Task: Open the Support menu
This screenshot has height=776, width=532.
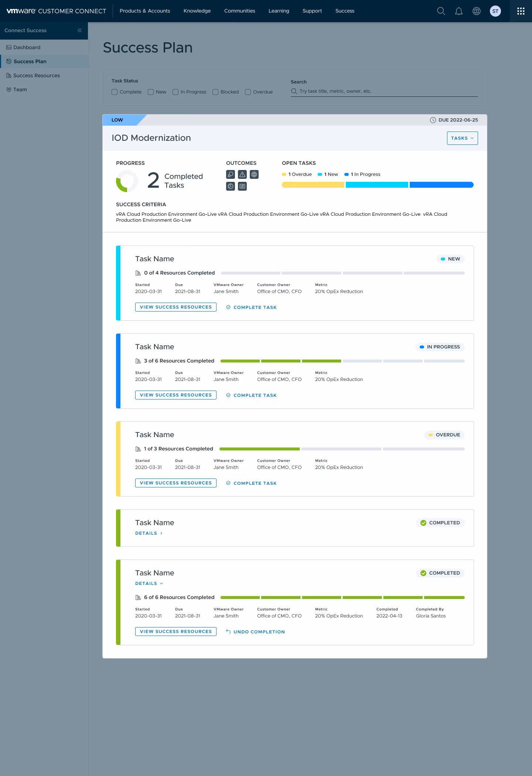Action: 312,11
